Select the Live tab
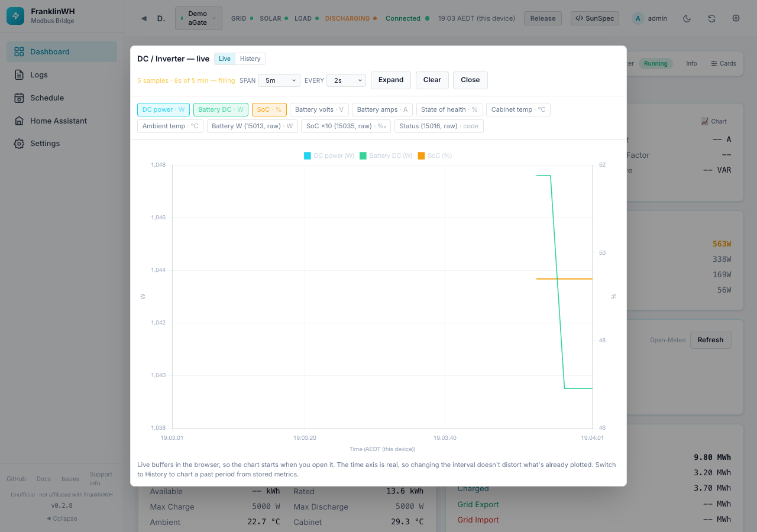The height and width of the screenshot is (532, 757). 225,59
